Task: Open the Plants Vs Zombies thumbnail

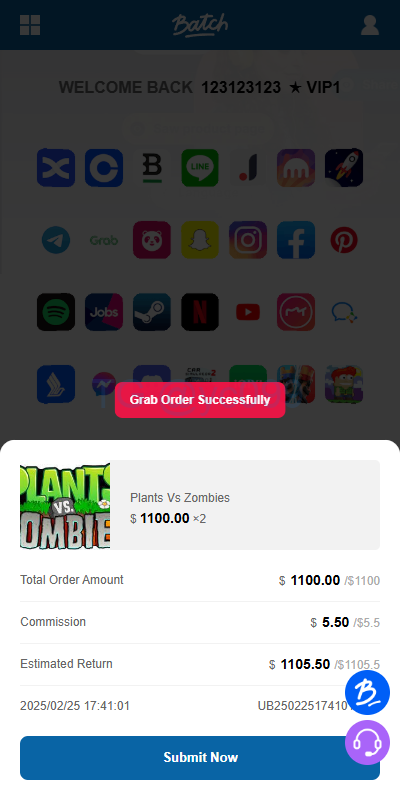Action: point(65,505)
